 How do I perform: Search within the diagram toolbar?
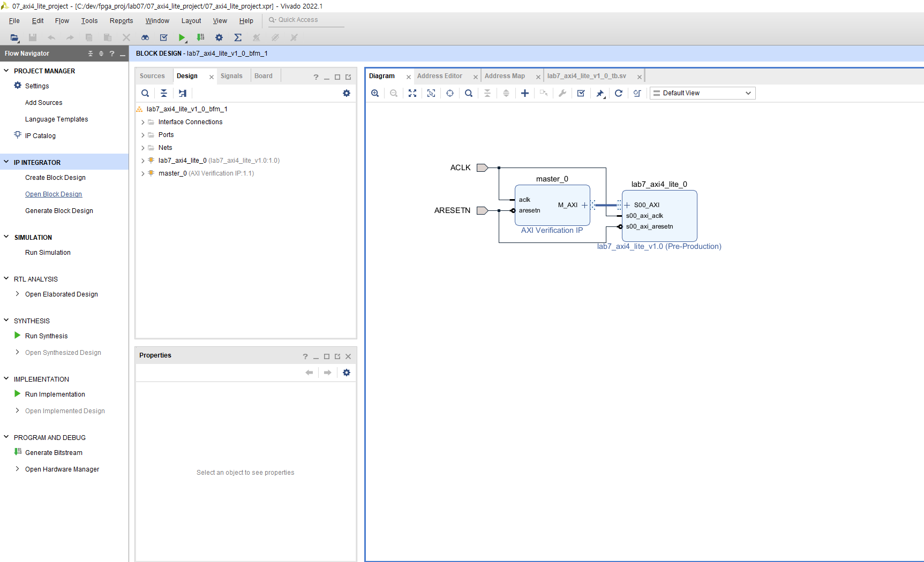[469, 93]
